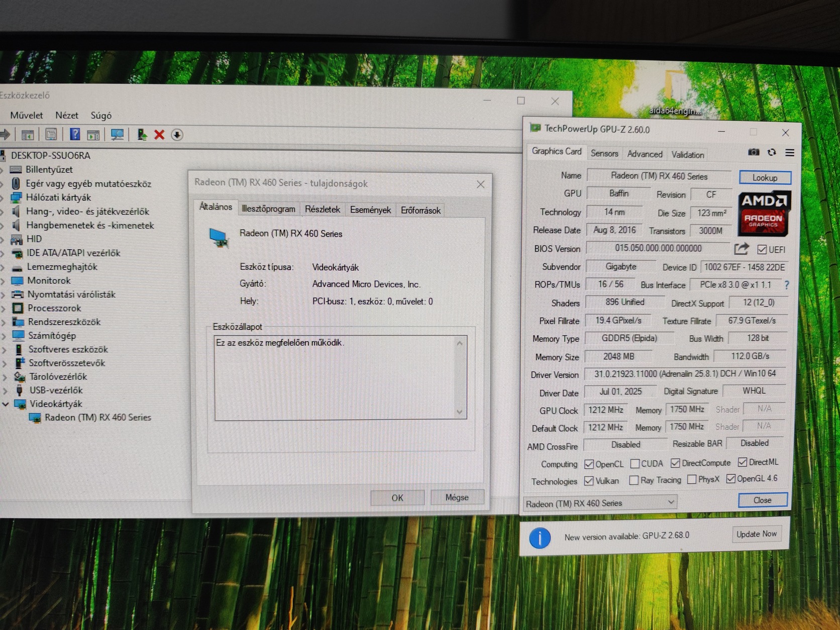Viewport: 840px width, 630px height.
Task: Expand the IDE ATA/ATAPI vezérlők node
Action: 3,253
